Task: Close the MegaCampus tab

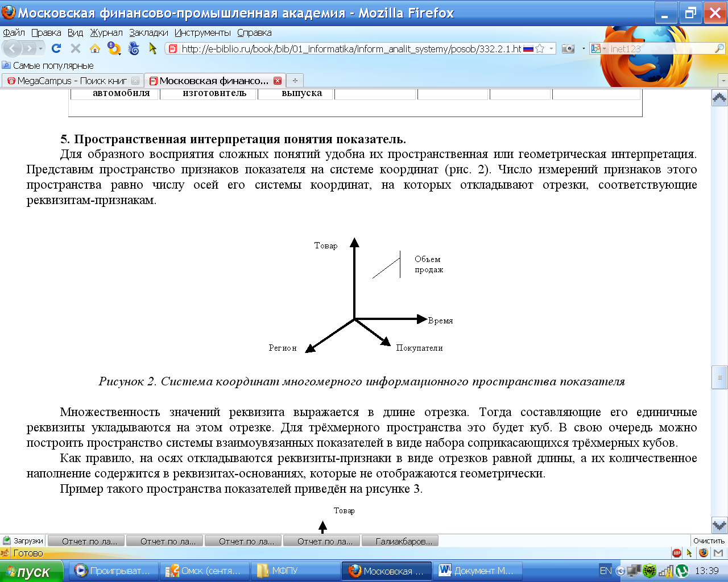Action: click(135, 81)
